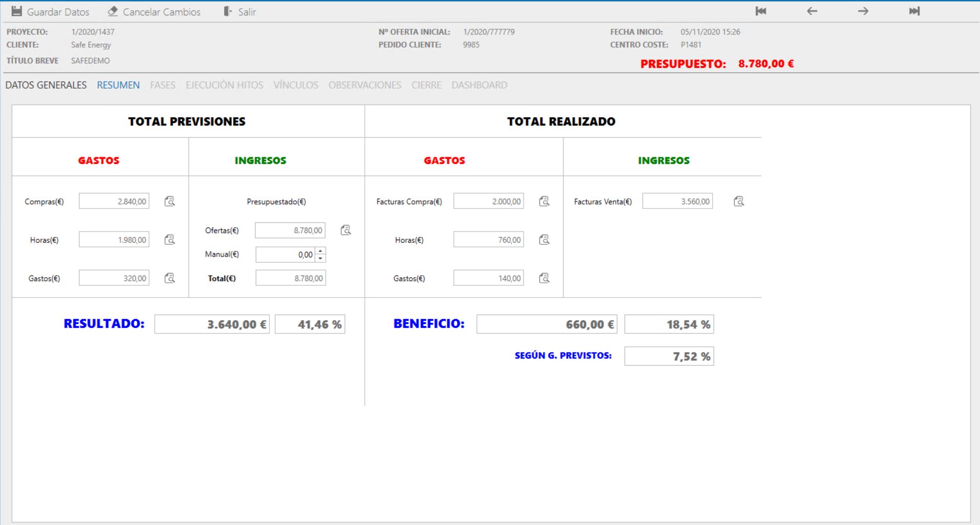Open the DASHBOARD tab
Image resolution: width=980 pixels, height=525 pixels.
pyautogui.click(x=479, y=85)
